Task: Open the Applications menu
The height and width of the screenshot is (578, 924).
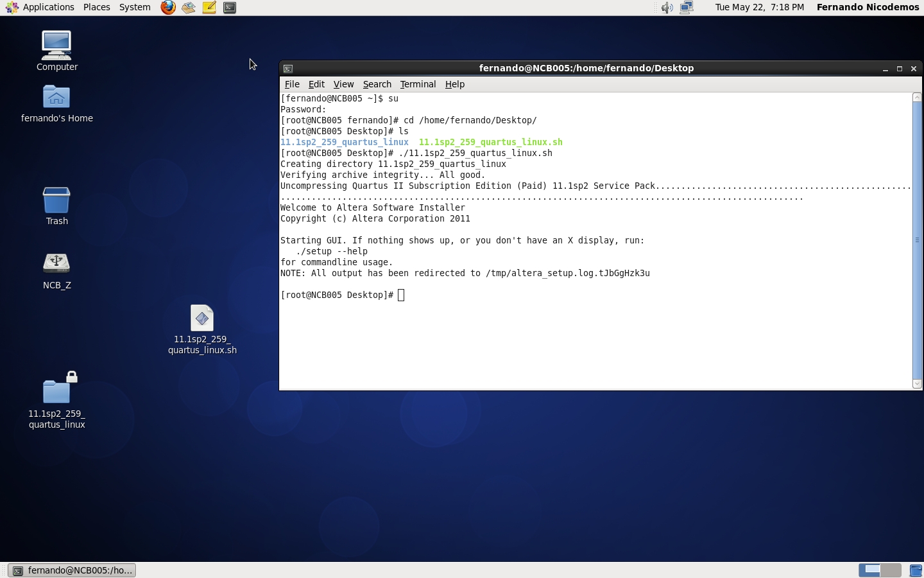Action: point(41,7)
